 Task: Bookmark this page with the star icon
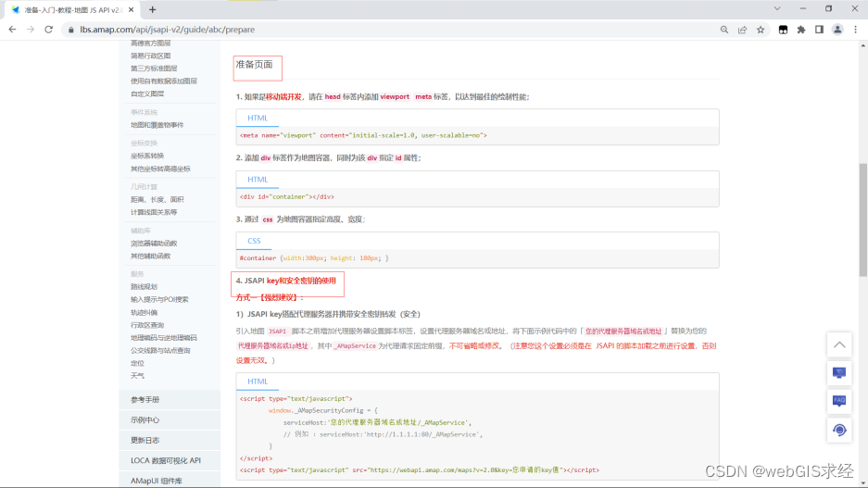[761, 30]
